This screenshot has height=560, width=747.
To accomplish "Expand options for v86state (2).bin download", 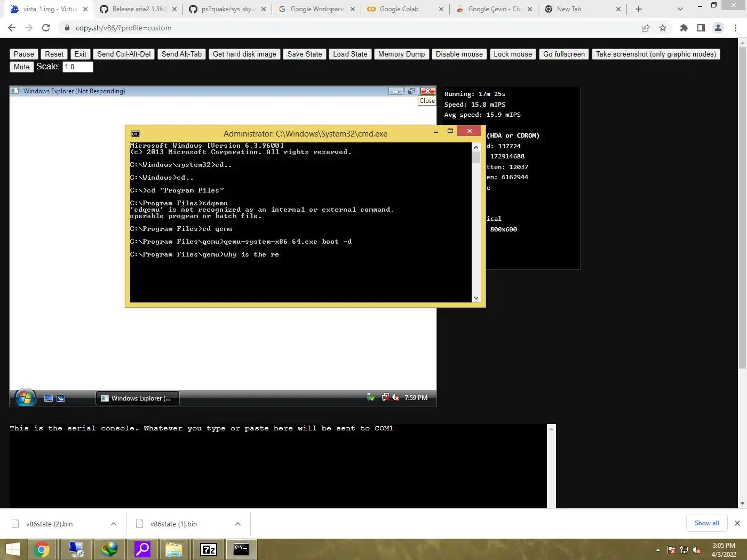I will [114, 524].
